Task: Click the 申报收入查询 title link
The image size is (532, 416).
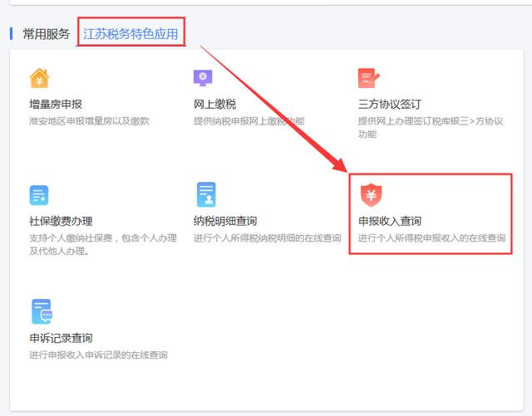Action: (390, 221)
